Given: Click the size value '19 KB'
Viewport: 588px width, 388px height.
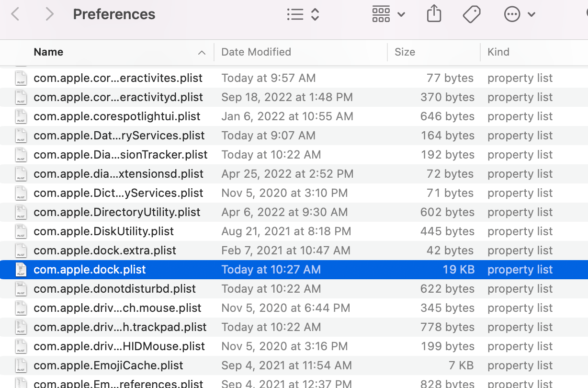Looking at the screenshot, I should coord(459,270).
